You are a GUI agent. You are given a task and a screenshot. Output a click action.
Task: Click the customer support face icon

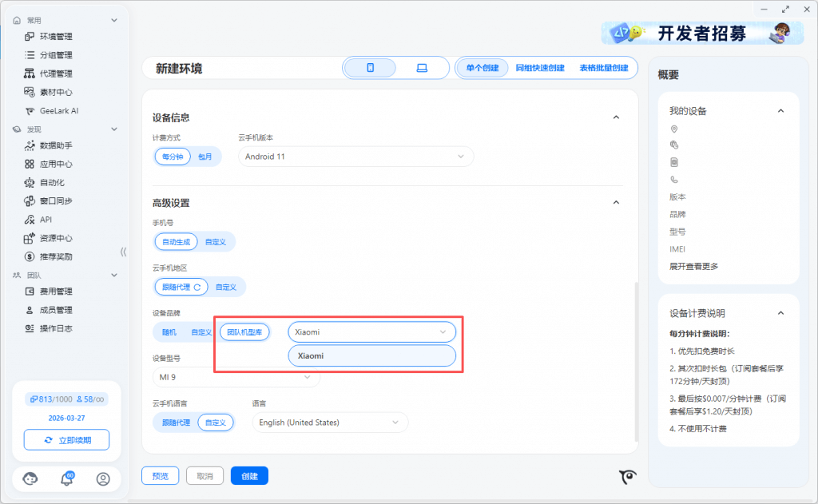30,479
